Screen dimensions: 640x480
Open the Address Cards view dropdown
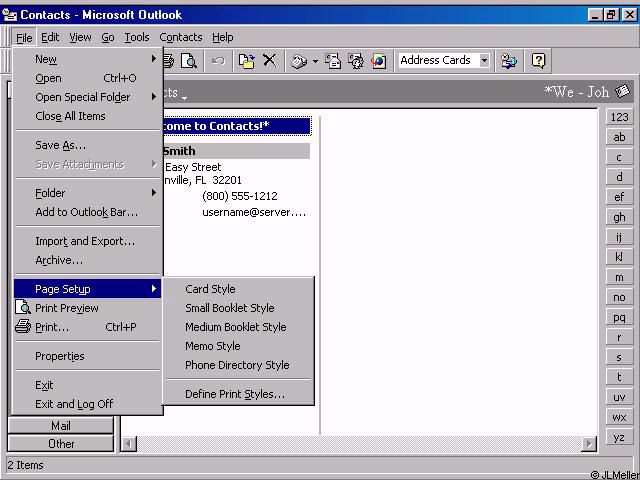pos(484,61)
